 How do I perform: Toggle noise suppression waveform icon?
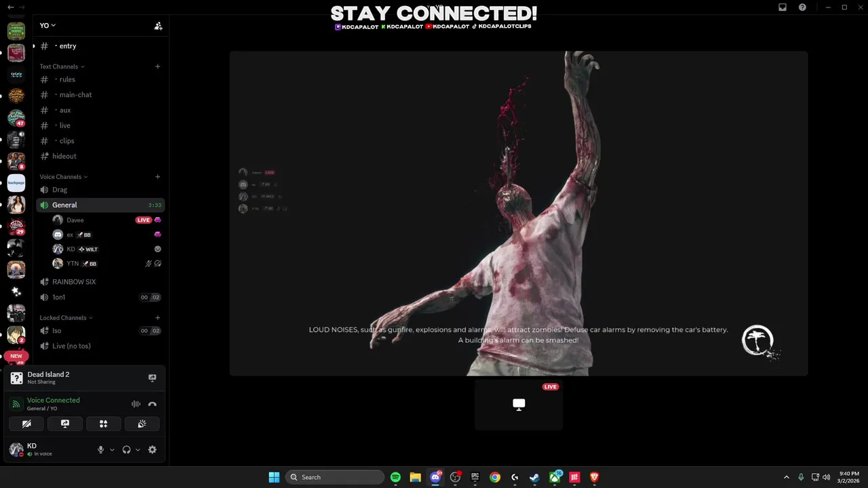pyautogui.click(x=136, y=404)
